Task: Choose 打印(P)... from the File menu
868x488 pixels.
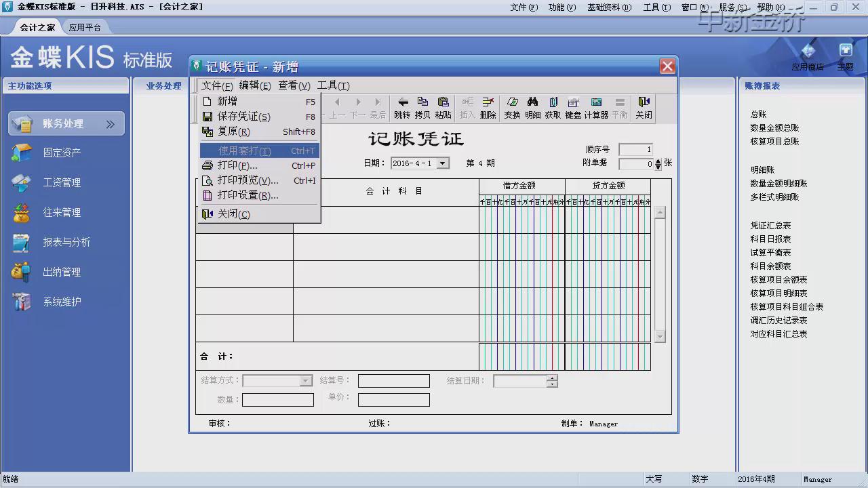Action: [258, 165]
